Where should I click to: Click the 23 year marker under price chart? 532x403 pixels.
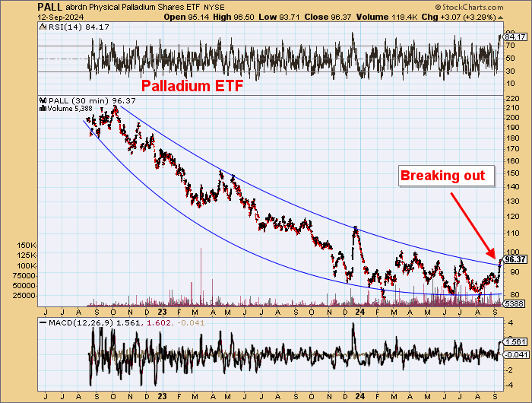click(x=162, y=310)
